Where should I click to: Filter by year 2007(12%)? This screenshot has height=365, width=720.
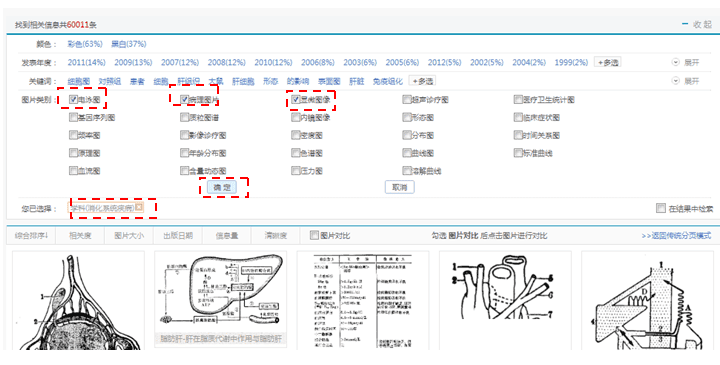click(x=180, y=62)
